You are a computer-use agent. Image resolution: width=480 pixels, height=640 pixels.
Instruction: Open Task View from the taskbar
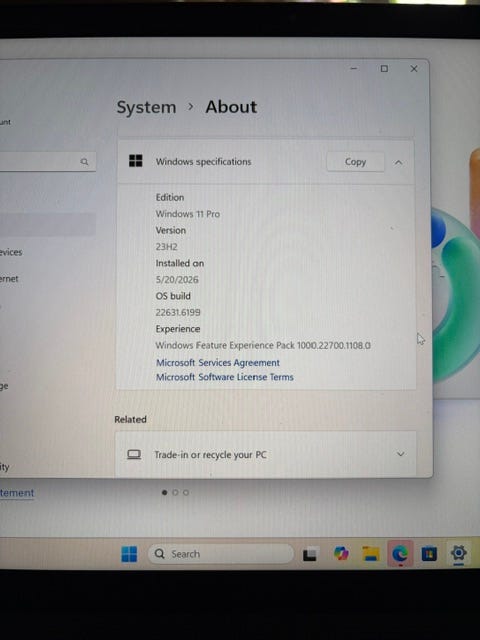310,554
